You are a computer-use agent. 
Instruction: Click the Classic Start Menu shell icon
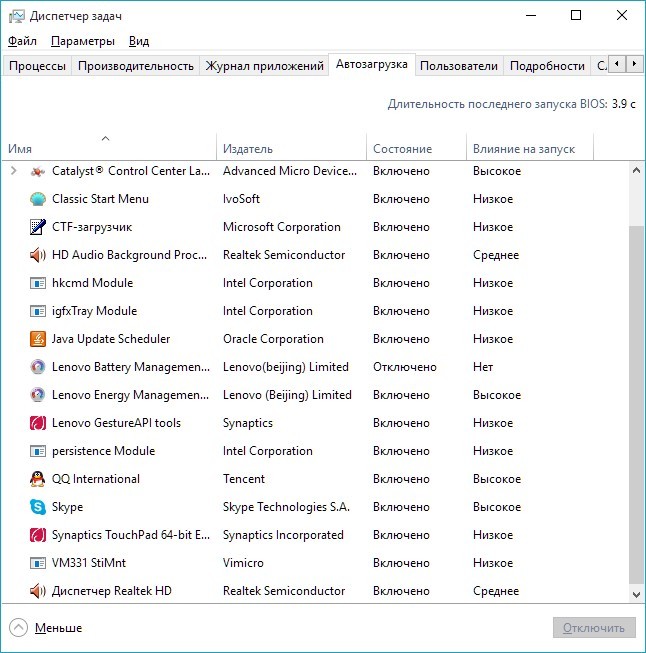click(38, 199)
